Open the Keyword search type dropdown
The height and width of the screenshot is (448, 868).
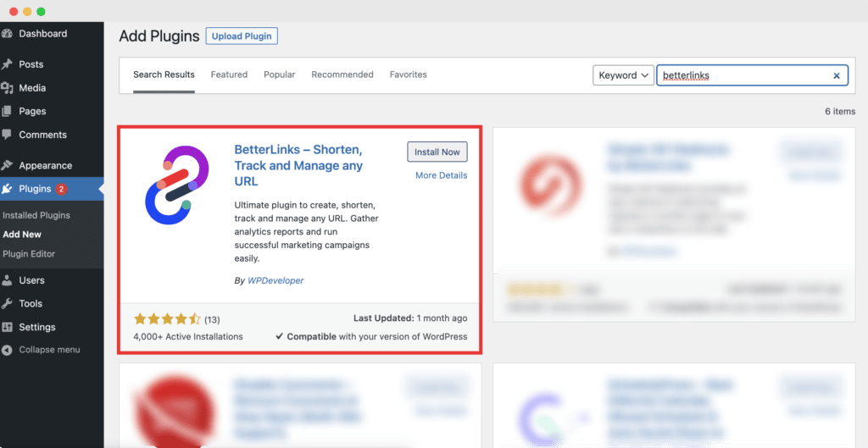pyautogui.click(x=623, y=75)
